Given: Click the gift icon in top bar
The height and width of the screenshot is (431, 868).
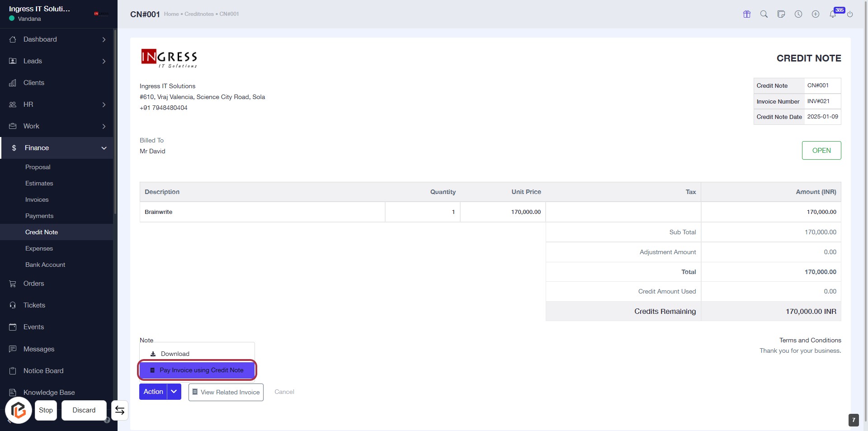Looking at the screenshot, I should (x=747, y=14).
